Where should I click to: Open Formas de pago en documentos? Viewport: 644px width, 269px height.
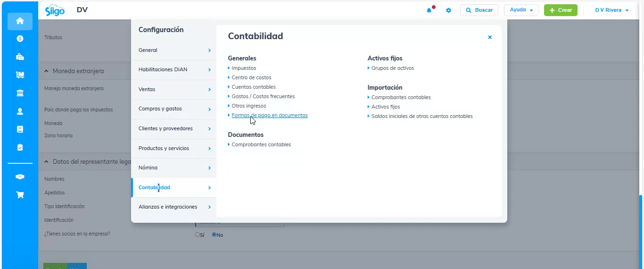click(270, 115)
